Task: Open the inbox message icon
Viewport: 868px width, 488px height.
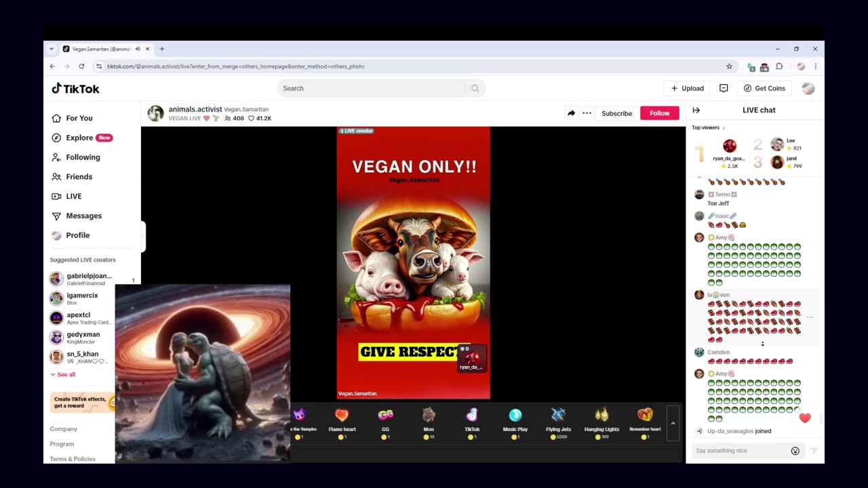Action: coord(724,88)
